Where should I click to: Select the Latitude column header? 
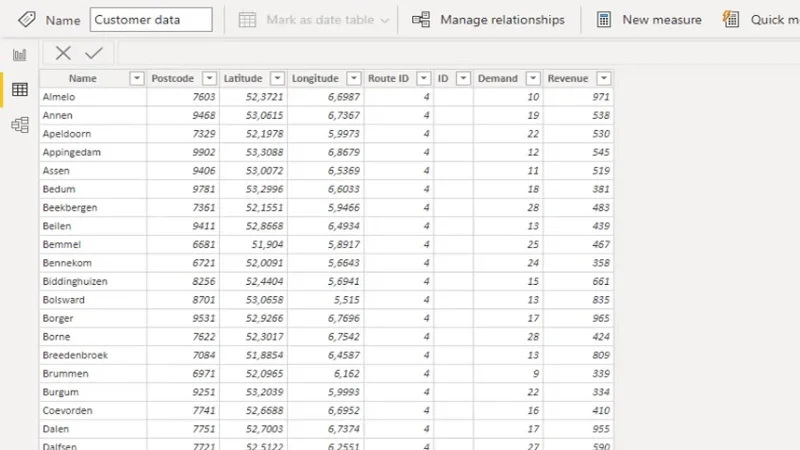[243, 79]
